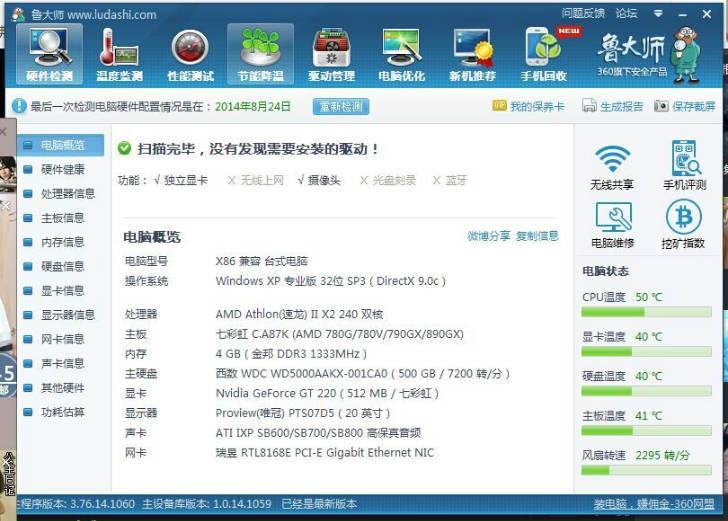Viewport: 728px width, 521px height.
Task: Open the 手机回收 phone recycling tool
Action: pyautogui.click(x=544, y=55)
